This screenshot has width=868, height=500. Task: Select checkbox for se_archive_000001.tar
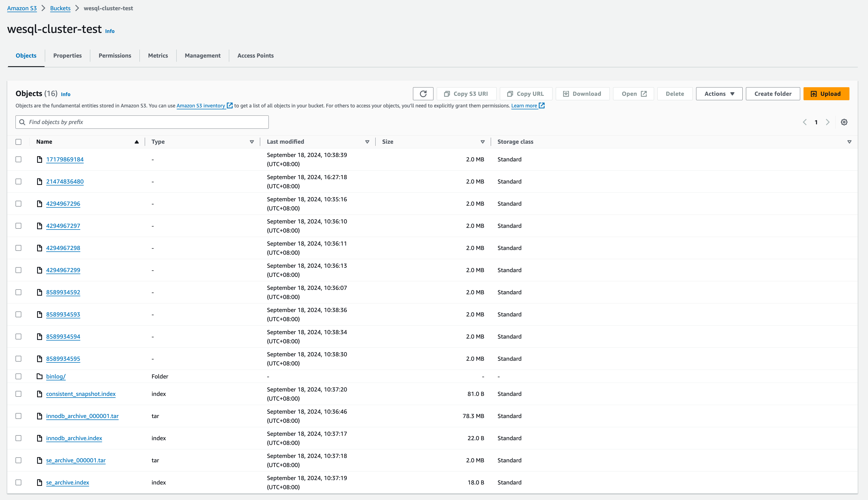(x=19, y=460)
